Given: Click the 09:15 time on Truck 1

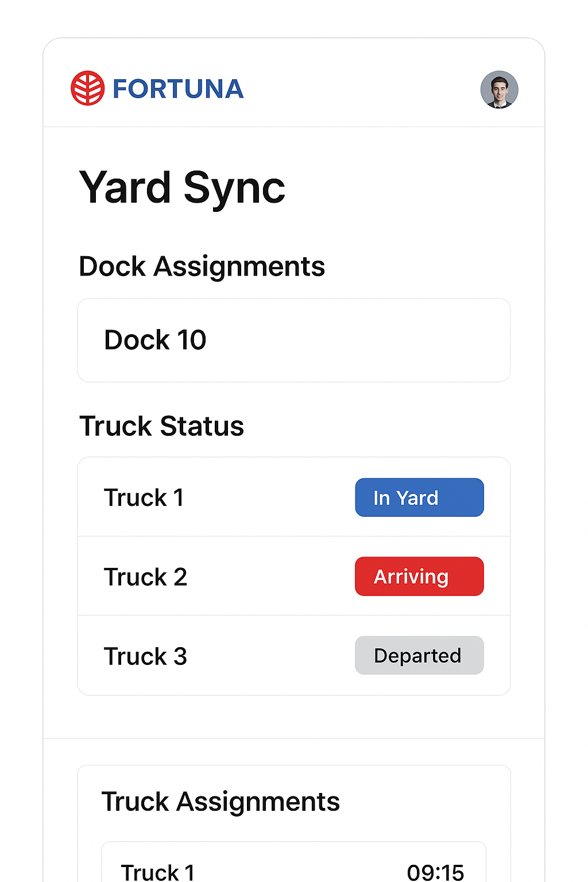Looking at the screenshot, I should (x=435, y=872).
